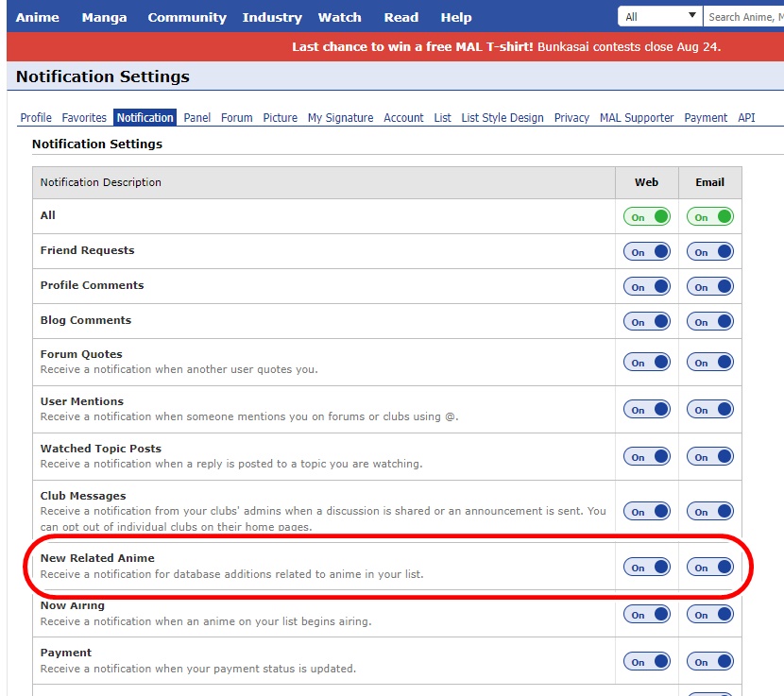
Task: Toggle the All Web notifications switch
Action: coord(646,216)
